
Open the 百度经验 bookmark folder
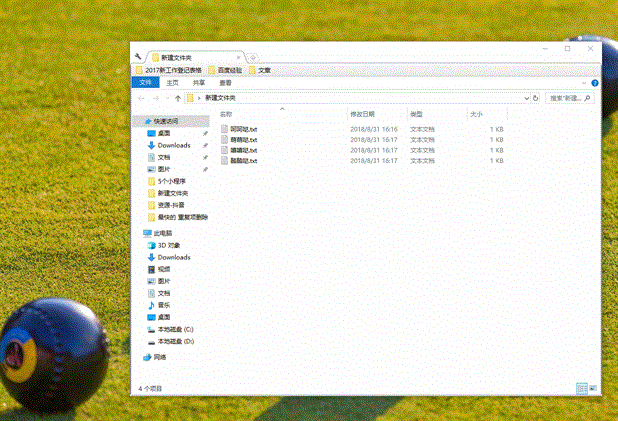pos(225,70)
